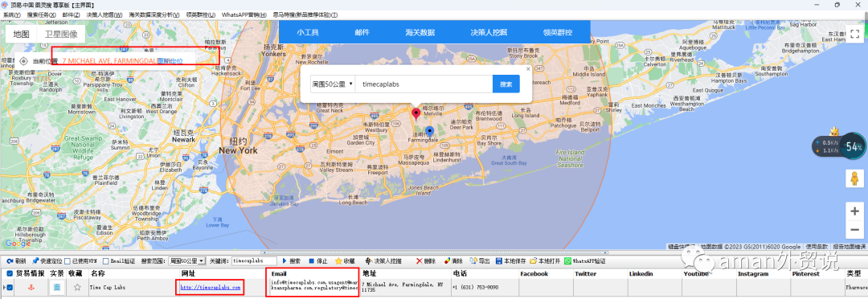Toggle the select-all checkbox in the table header

click(10, 273)
